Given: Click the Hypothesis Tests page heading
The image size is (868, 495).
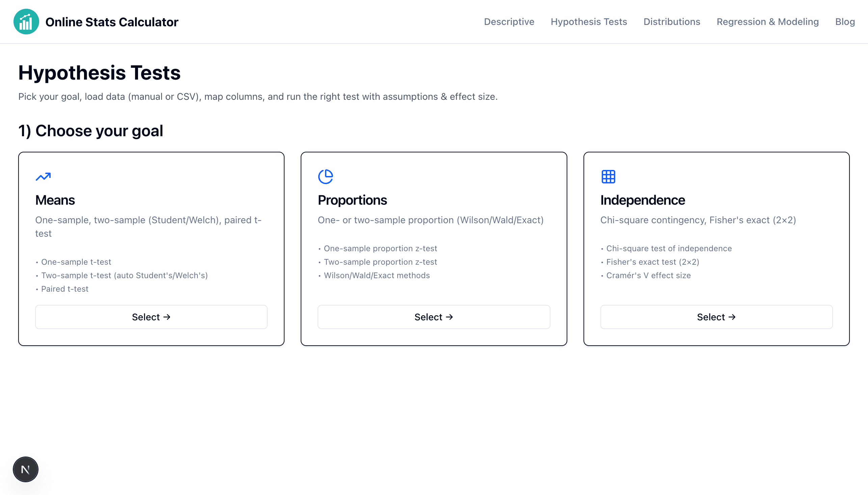Looking at the screenshot, I should point(100,73).
